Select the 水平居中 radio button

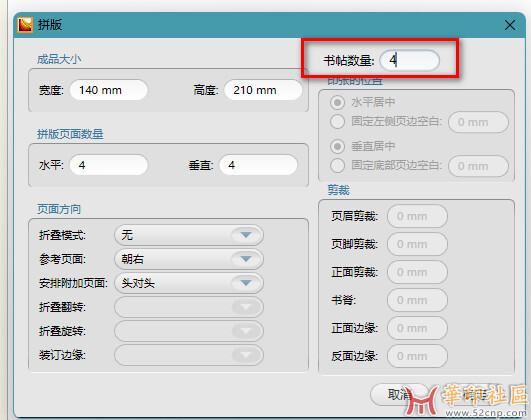(x=337, y=102)
